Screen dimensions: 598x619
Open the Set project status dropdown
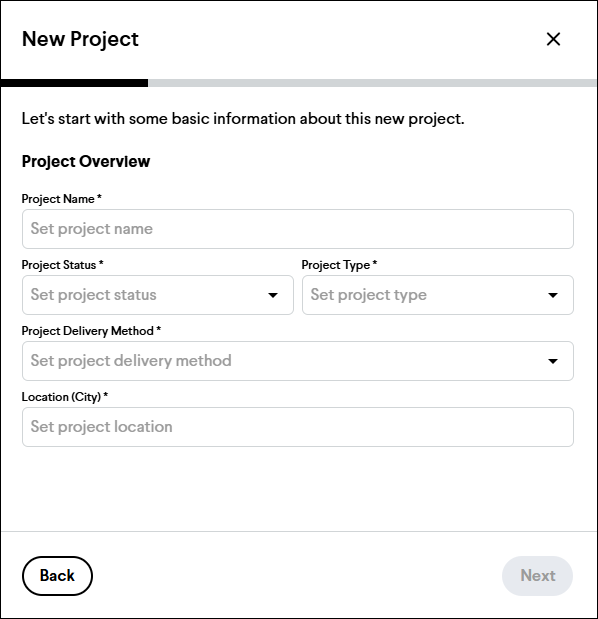[x=158, y=295]
